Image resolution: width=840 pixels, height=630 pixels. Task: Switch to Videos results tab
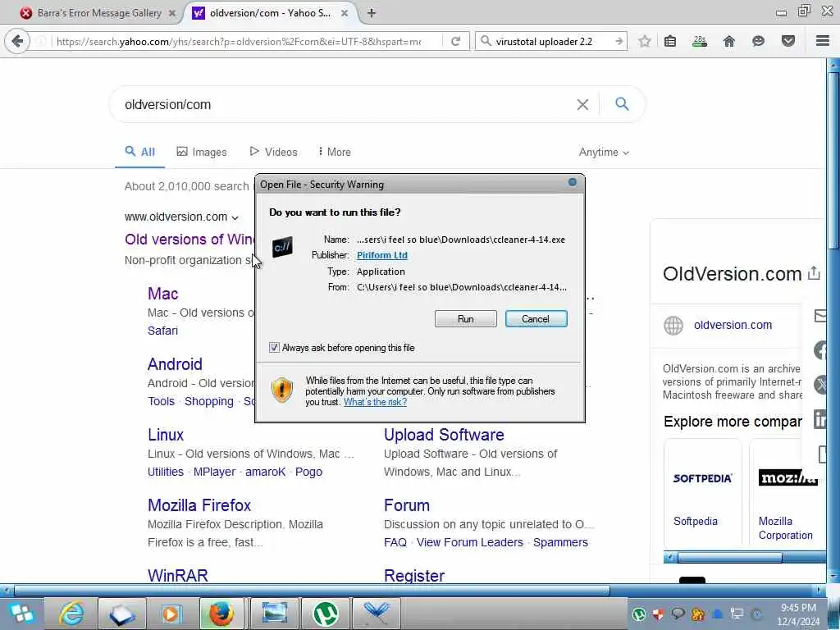[273, 152]
